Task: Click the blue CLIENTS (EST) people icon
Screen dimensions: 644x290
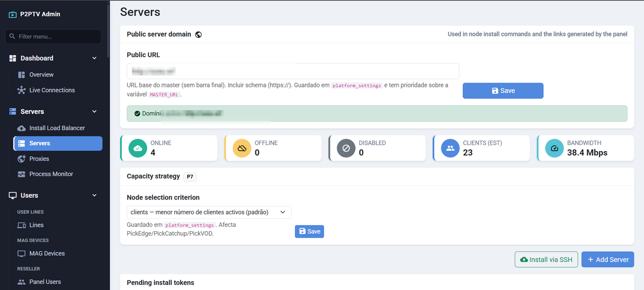Action: click(x=450, y=148)
